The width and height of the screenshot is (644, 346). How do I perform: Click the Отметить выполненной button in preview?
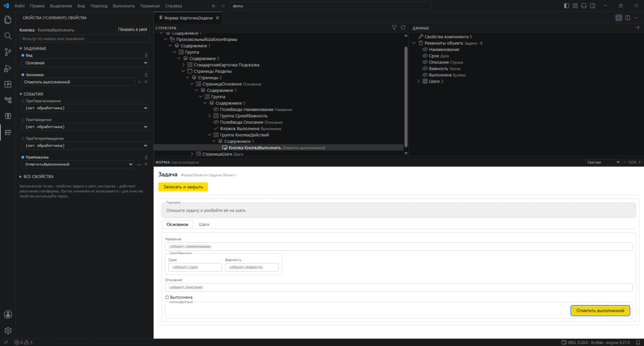pyautogui.click(x=600, y=311)
